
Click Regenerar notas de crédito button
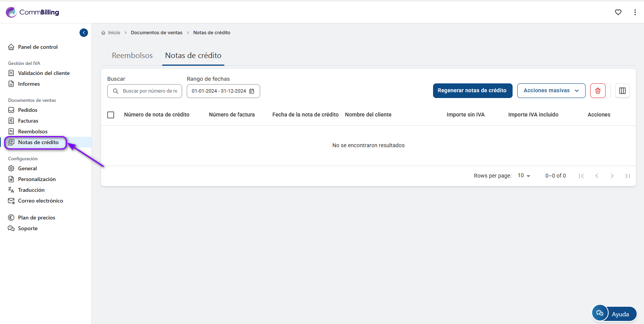click(x=472, y=91)
